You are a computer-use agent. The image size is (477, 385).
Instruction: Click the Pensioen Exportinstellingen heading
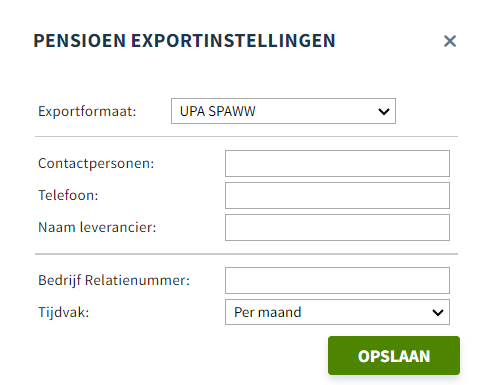point(184,41)
